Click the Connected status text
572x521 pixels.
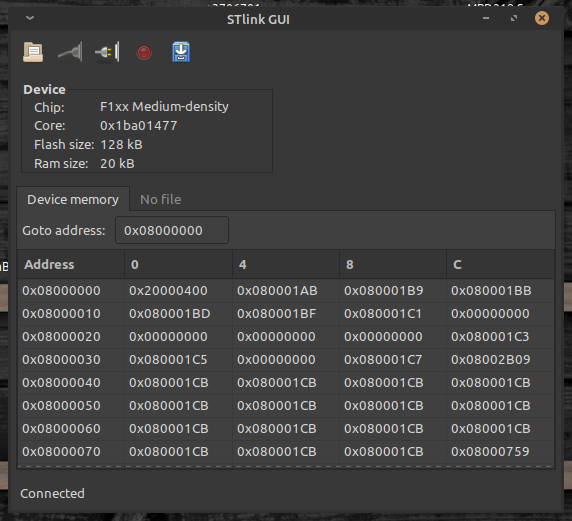pos(52,493)
